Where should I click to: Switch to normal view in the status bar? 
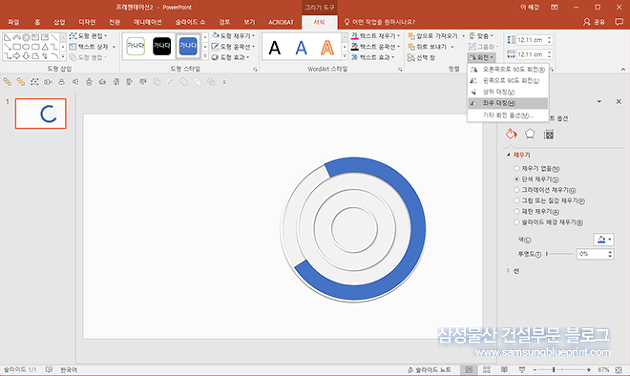[468, 370]
